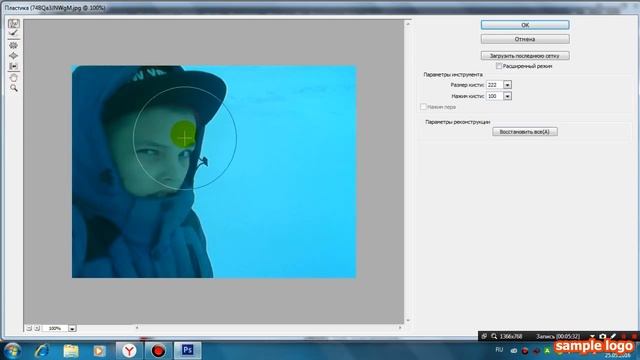The height and width of the screenshot is (360, 640).
Task: Select the Bloat tool
Action: 13,56
